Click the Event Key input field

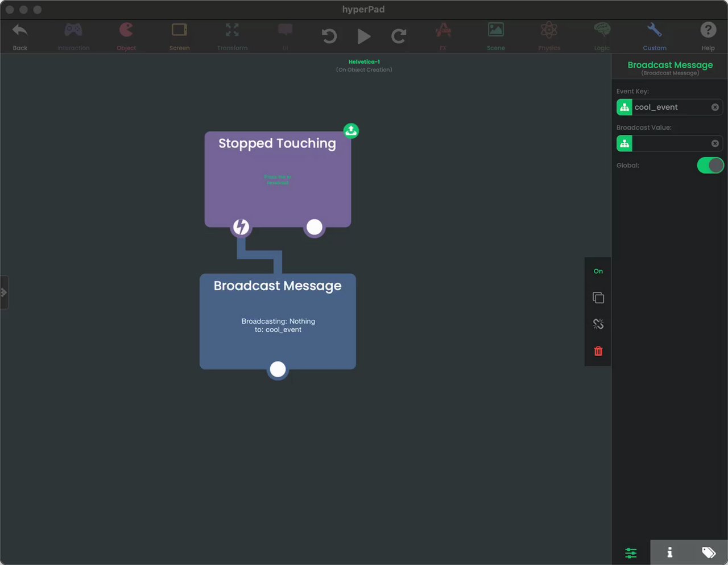[x=671, y=107]
